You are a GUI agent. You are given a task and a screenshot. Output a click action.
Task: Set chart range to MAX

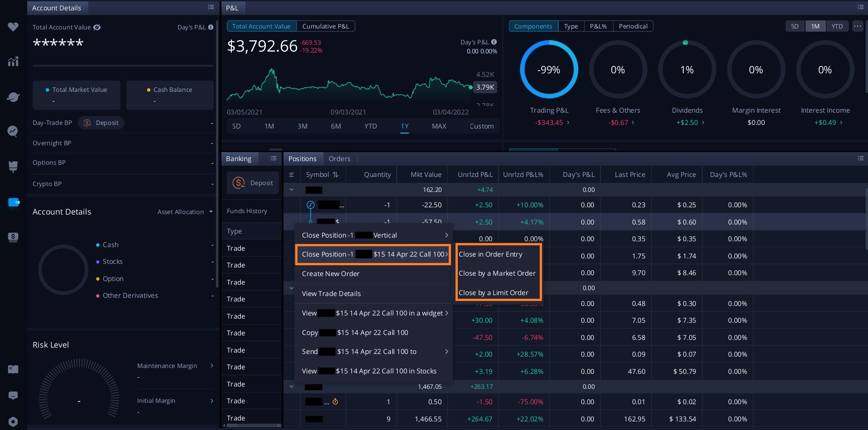pyautogui.click(x=439, y=126)
